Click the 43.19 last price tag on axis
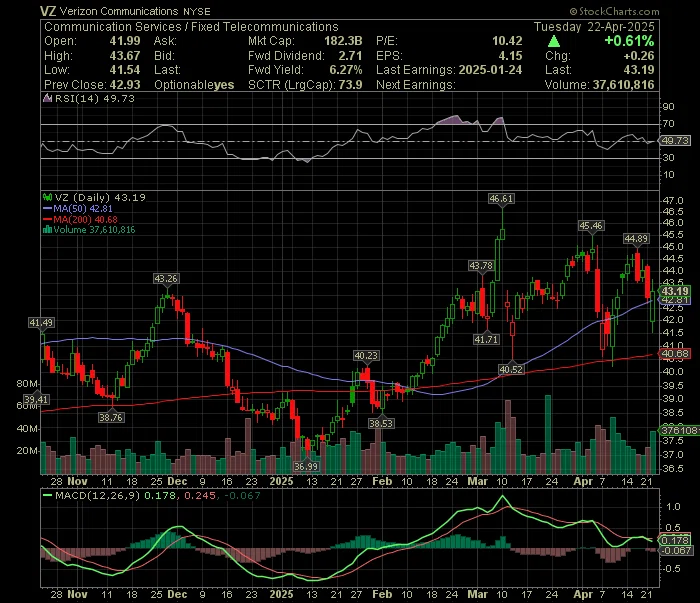Viewport: 700px width, 603px height. (675, 291)
